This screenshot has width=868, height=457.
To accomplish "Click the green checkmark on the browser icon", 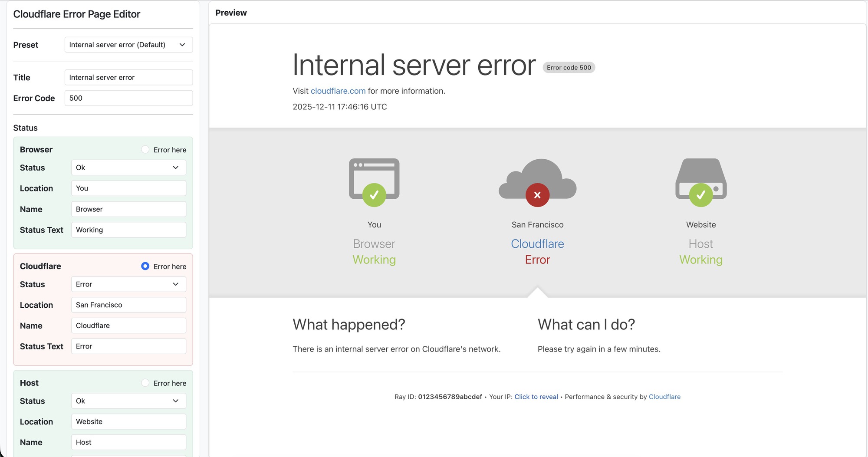I will coord(374,195).
